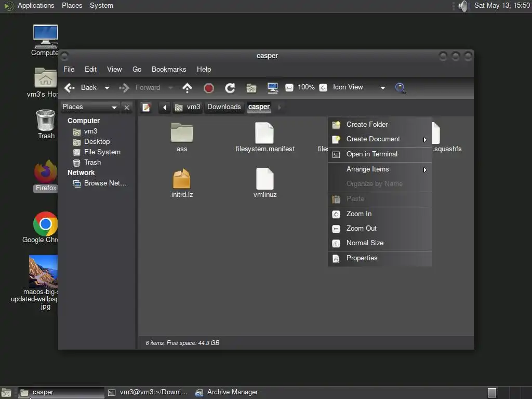This screenshot has width=532, height=399.
Task: Open Places panel menu
Action: coord(72,6)
